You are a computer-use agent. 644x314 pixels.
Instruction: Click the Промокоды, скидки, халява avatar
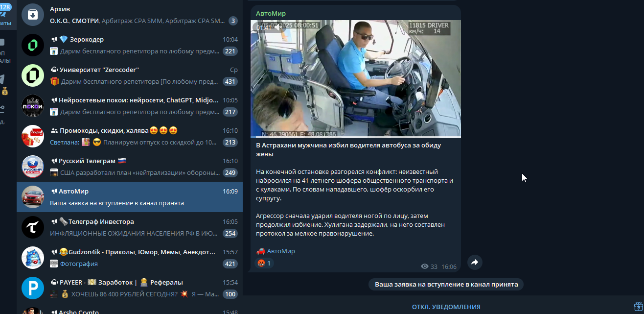(33, 136)
